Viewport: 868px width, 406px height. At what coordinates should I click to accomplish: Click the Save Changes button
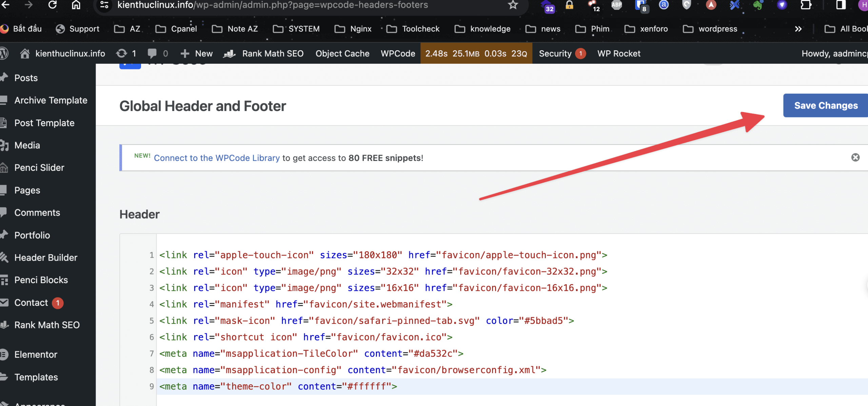pos(825,106)
